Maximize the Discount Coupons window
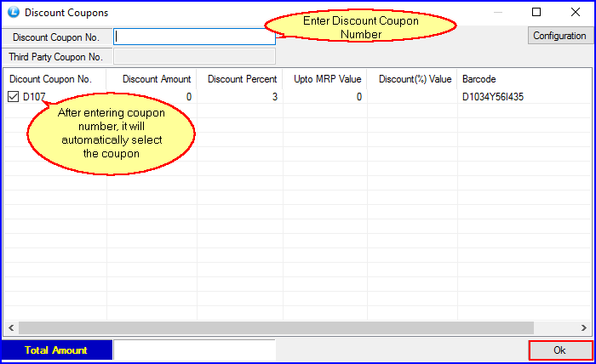The width and height of the screenshot is (596, 364). tap(536, 12)
